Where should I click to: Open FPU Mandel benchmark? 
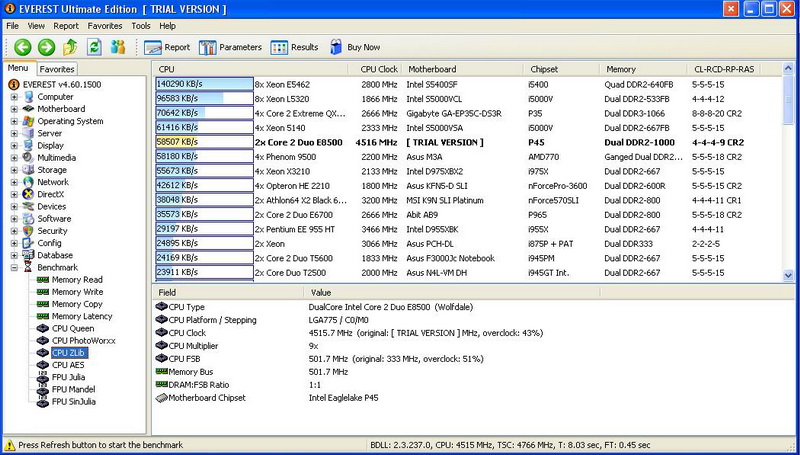tap(73, 390)
